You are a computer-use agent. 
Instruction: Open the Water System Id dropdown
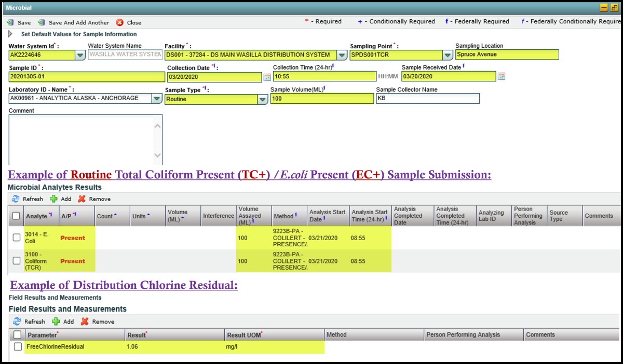pyautogui.click(x=80, y=55)
